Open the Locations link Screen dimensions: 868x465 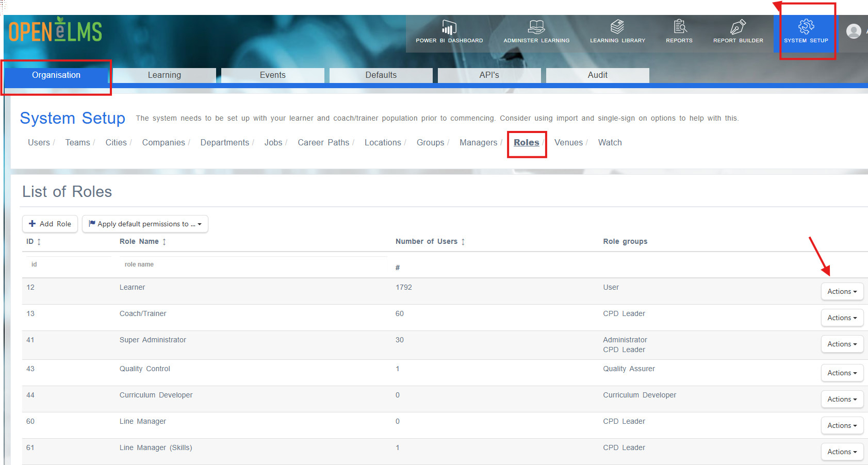(383, 142)
